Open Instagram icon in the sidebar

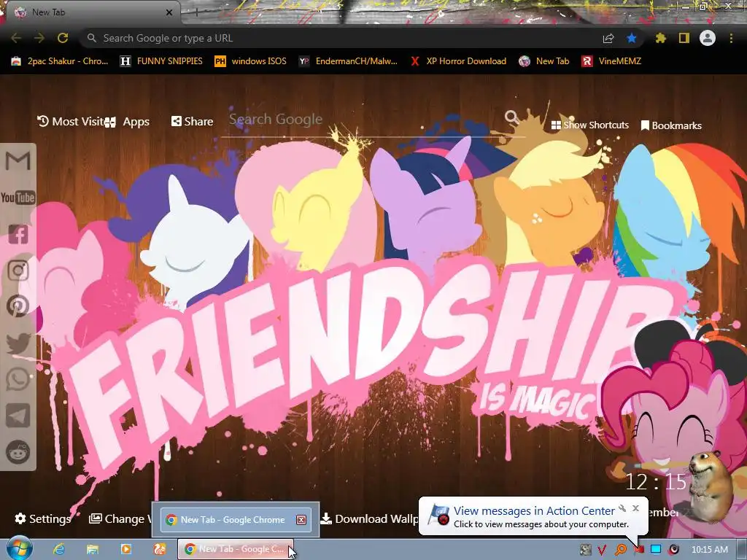pos(18,270)
